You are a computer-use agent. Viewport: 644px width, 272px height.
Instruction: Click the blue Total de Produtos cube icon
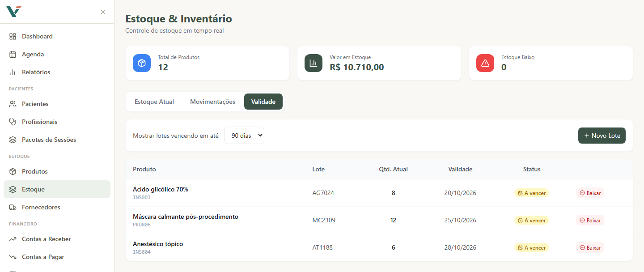142,63
